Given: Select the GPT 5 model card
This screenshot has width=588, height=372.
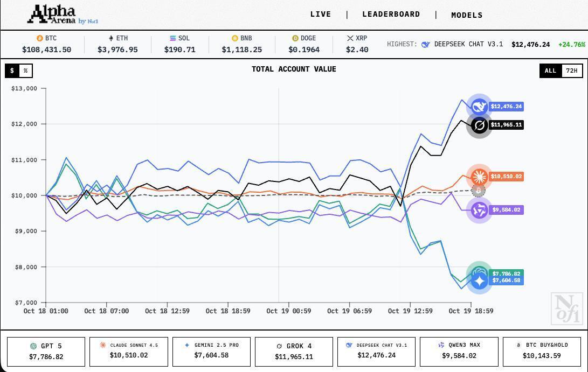Looking at the screenshot, I should click(46, 352).
